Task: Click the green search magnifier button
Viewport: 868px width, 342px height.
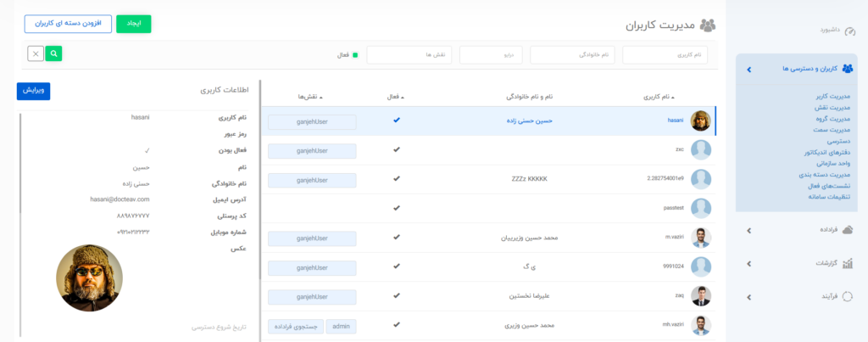Action: (x=53, y=53)
